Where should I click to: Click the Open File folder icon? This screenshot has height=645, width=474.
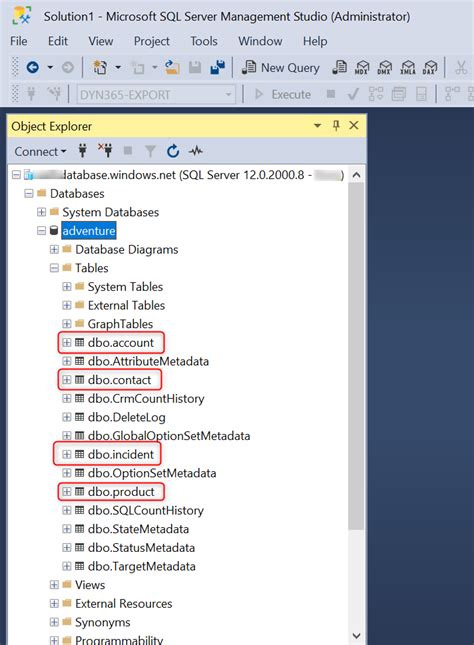tap(172, 67)
